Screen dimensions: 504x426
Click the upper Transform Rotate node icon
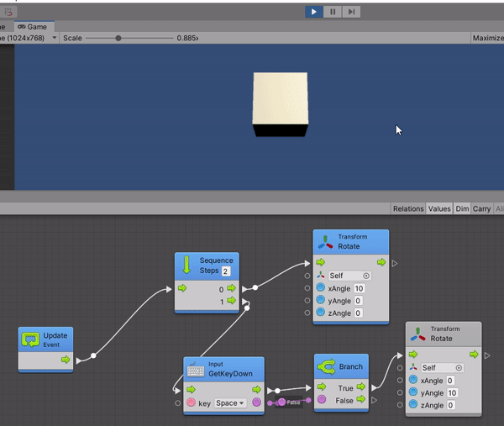tap(326, 242)
